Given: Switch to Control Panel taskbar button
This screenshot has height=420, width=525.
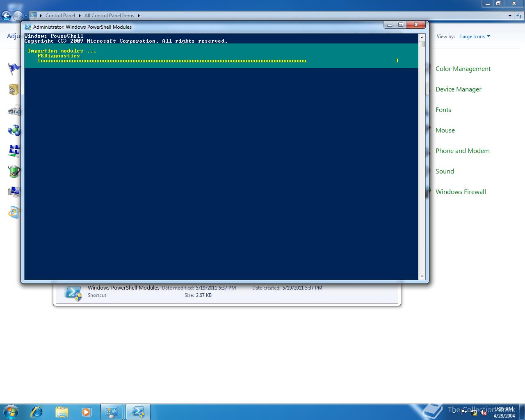Looking at the screenshot, I should (112, 412).
